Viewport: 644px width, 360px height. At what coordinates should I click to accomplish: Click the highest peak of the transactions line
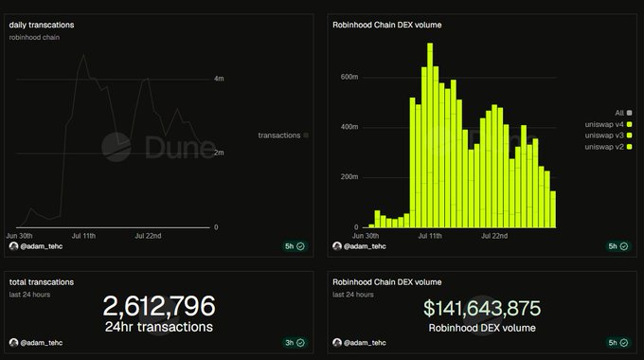click(x=83, y=55)
